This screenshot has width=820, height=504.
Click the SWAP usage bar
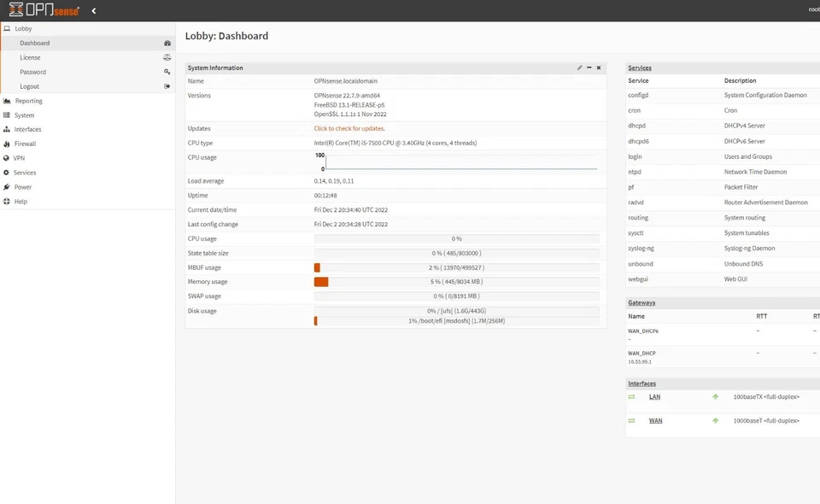456,296
